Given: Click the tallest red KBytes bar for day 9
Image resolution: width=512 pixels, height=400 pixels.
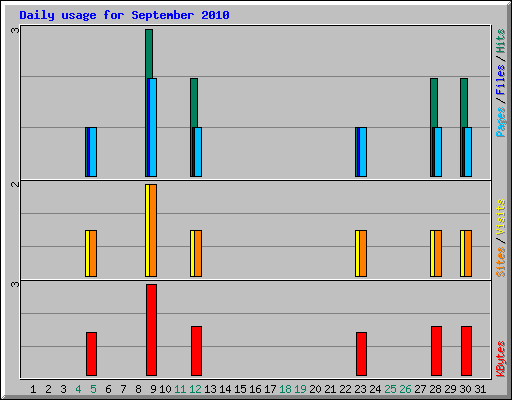Looking at the screenshot, I should click(151, 330).
